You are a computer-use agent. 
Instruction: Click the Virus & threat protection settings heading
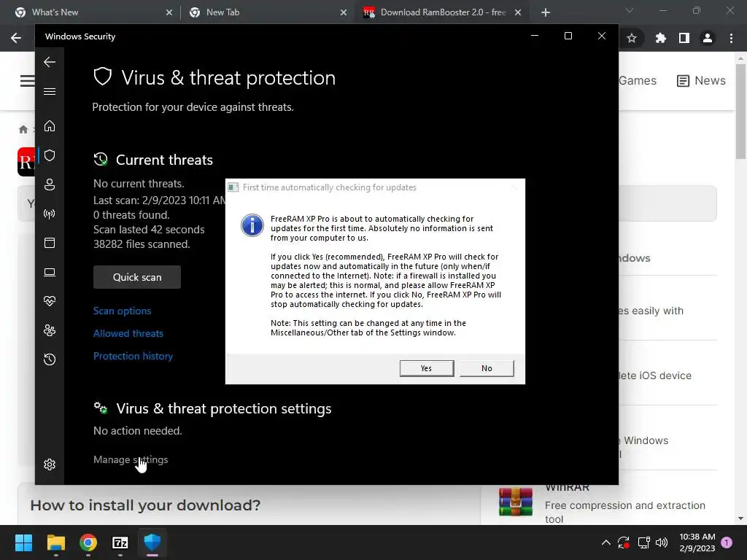click(x=224, y=408)
